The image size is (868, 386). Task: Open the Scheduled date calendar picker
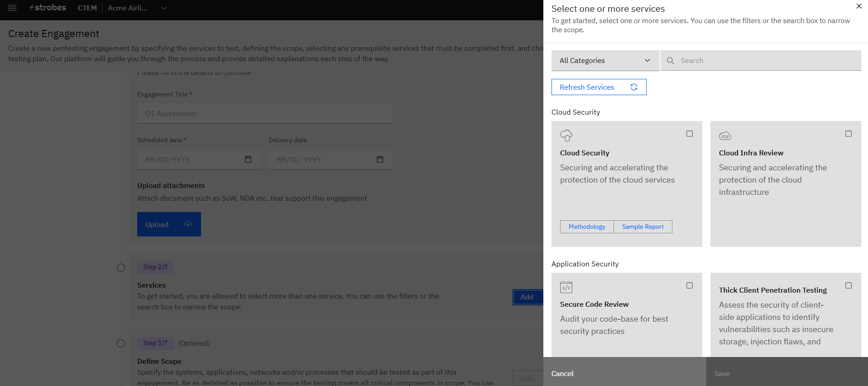point(248,159)
